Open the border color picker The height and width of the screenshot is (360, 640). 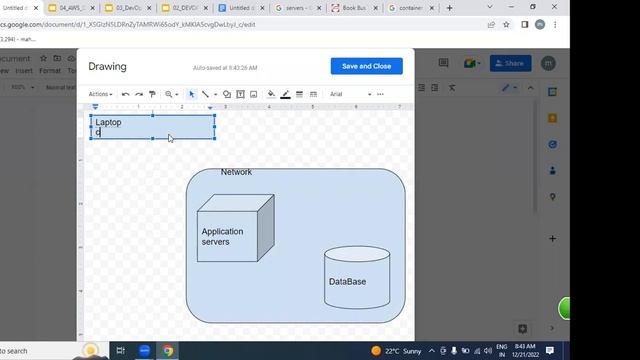point(285,94)
